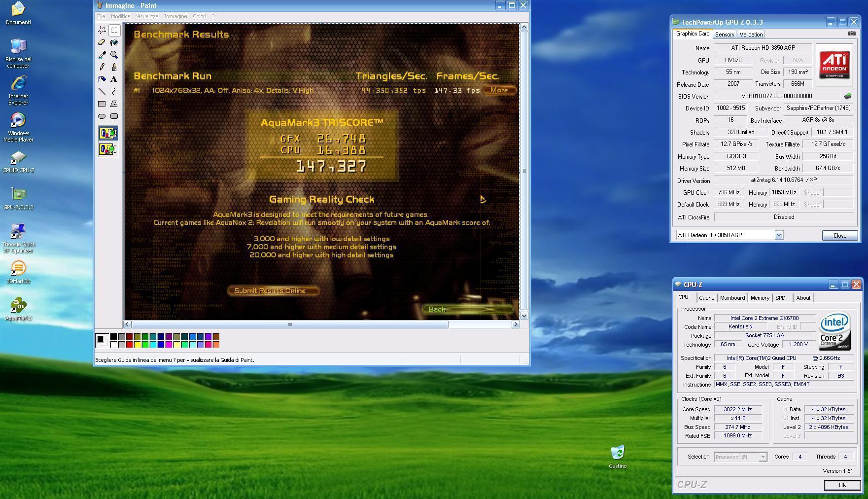Select the Ellipse shape tool
This screenshot has height=499, width=868.
coord(102,116)
